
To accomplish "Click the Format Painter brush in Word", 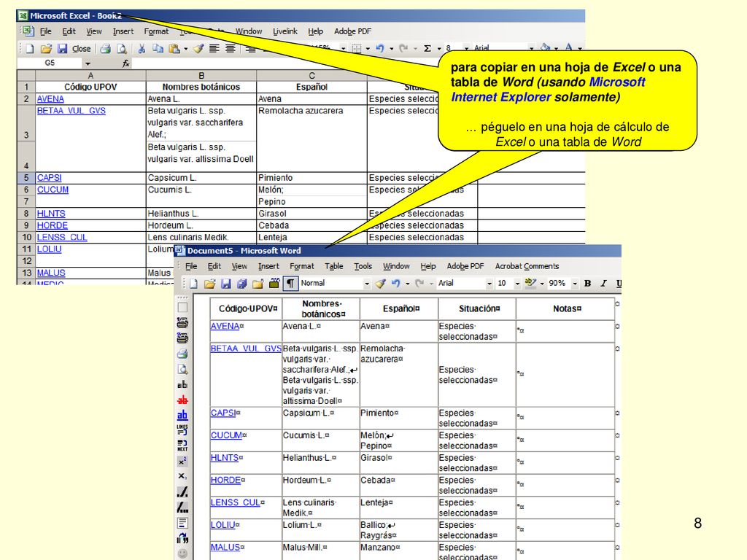I will click(379, 284).
